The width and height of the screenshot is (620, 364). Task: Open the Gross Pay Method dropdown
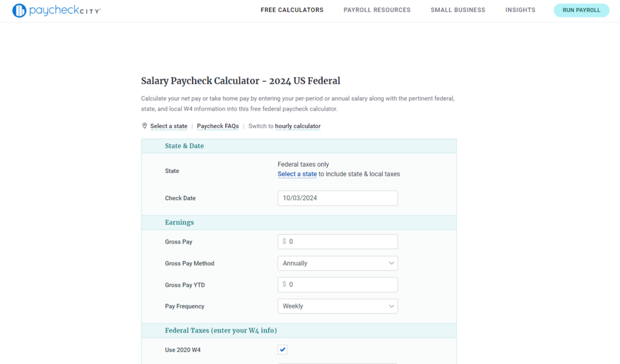[x=337, y=263]
